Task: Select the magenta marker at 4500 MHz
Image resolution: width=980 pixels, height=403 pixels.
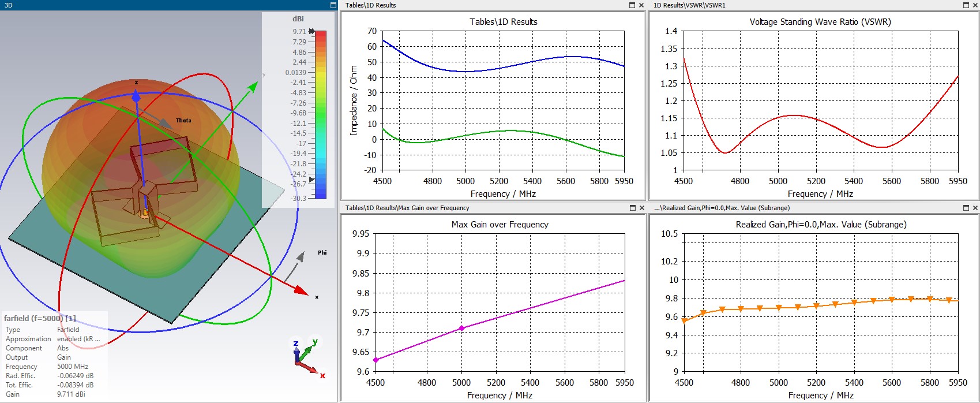Action: click(376, 360)
